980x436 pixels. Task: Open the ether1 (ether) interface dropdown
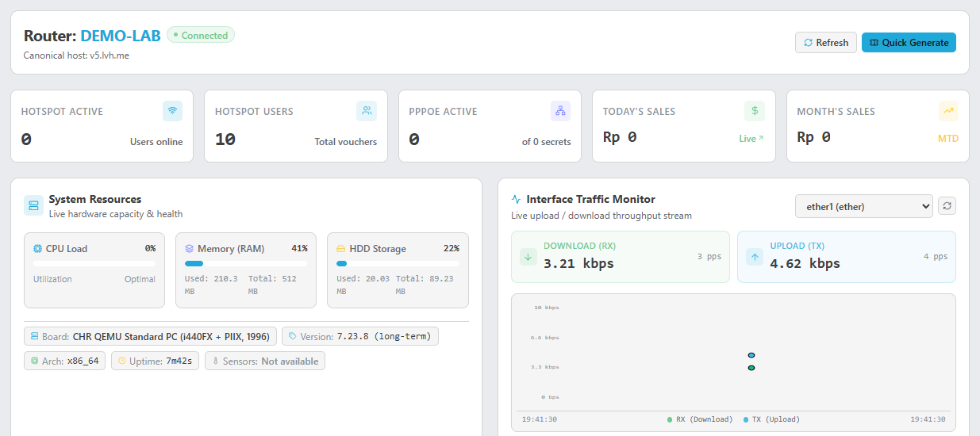pos(863,206)
